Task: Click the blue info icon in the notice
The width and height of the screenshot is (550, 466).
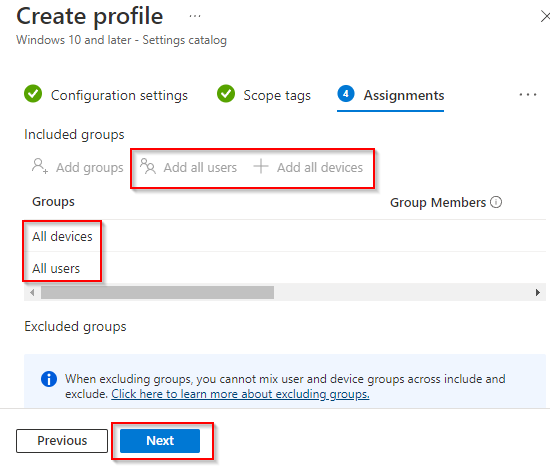Action: tap(49, 379)
